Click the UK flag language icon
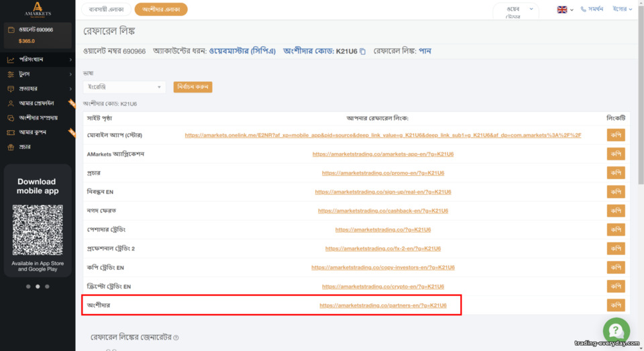Screen dimensions: 644x351 562,9
